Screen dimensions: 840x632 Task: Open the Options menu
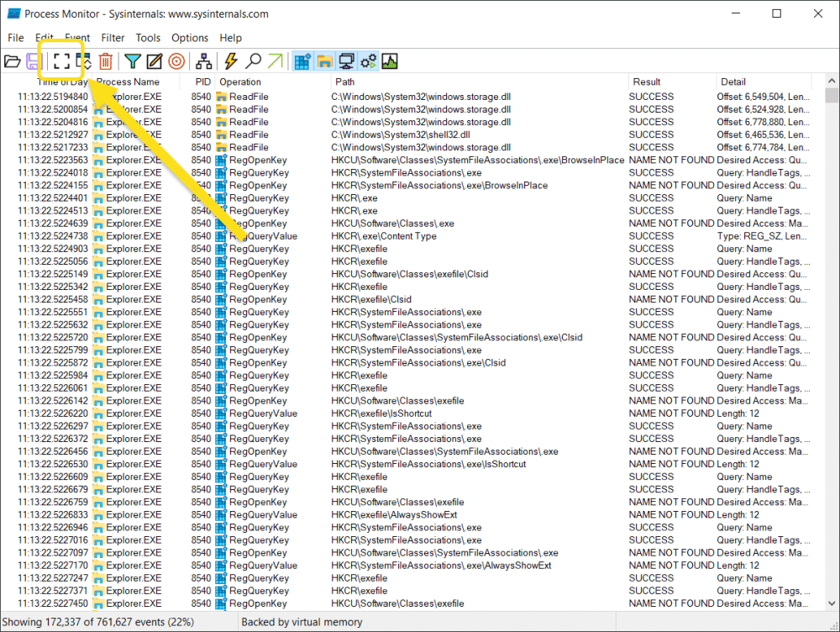pyautogui.click(x=190, y=38)
